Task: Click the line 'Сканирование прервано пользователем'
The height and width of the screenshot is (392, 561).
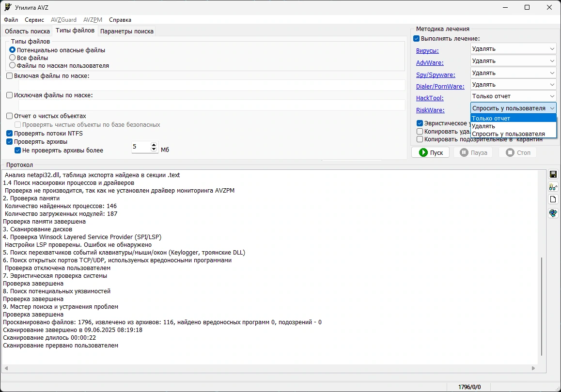Action: (x=61, y=346)
